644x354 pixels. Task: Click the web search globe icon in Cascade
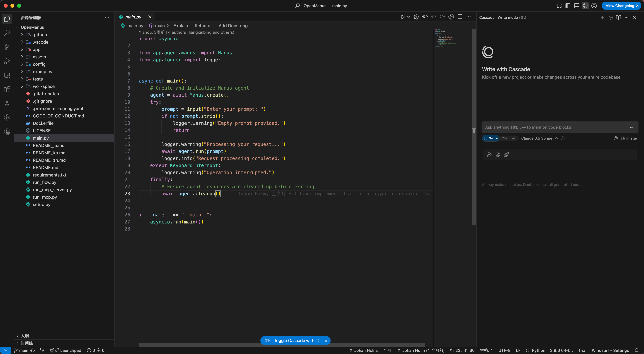(x=498, y=155)
